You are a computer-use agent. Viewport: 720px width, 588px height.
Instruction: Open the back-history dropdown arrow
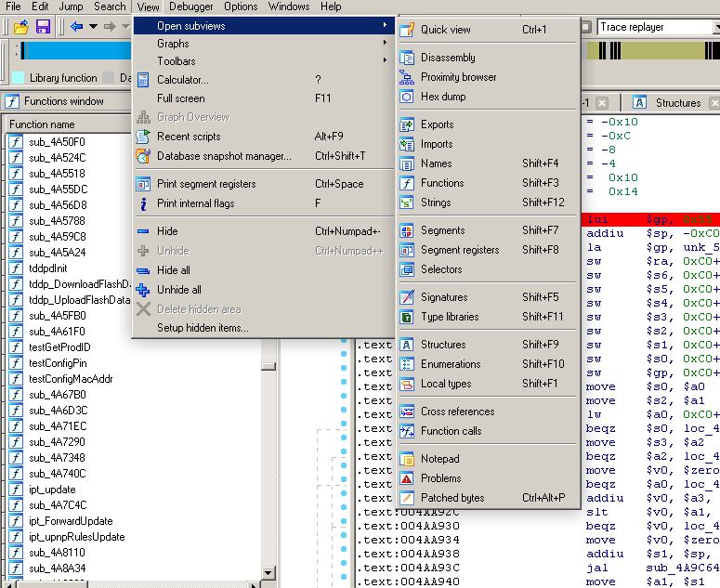click(x=93, y=27)
